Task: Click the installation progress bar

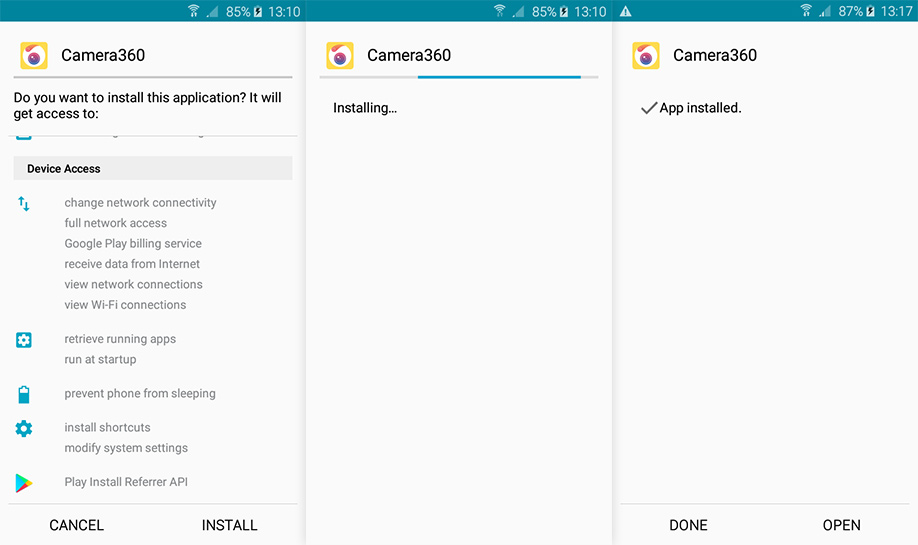Action: point(459,77)
